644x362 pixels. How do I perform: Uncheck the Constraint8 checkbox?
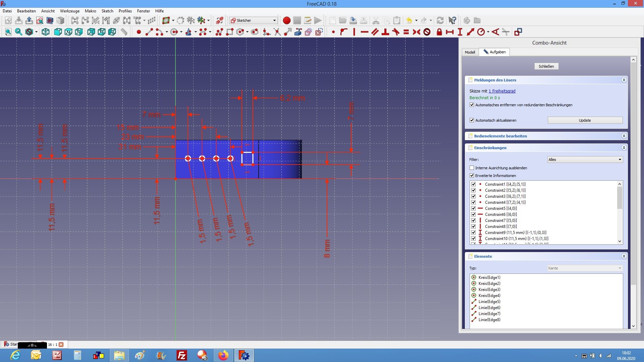(x=473, y=227)
